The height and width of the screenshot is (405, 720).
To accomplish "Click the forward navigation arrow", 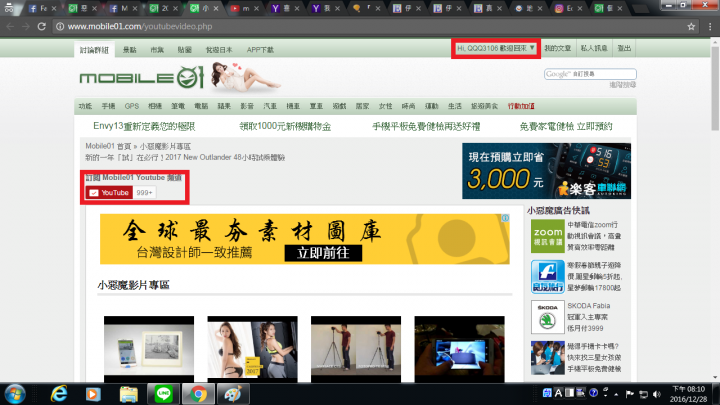I will click(26, 27).
